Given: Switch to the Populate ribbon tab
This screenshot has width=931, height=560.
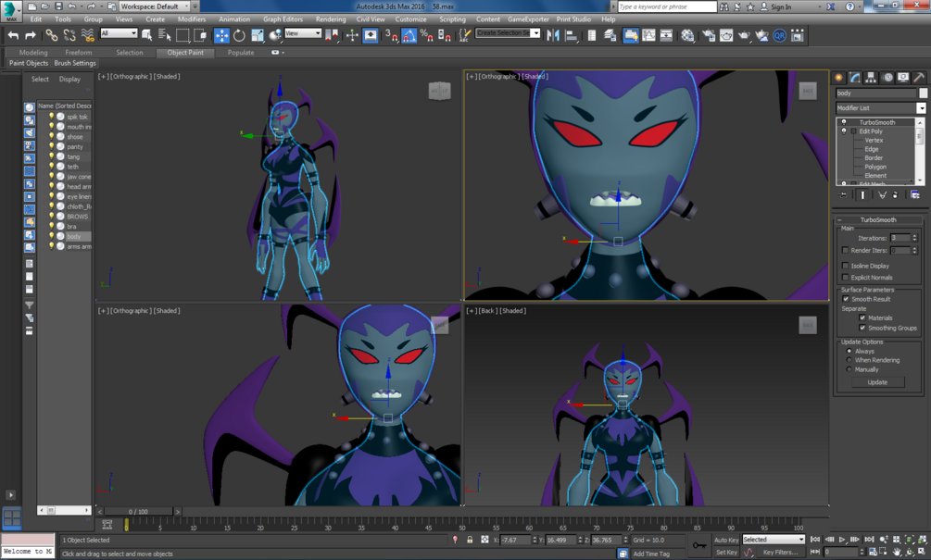Looking at the screenshot, I should (241, 52).
